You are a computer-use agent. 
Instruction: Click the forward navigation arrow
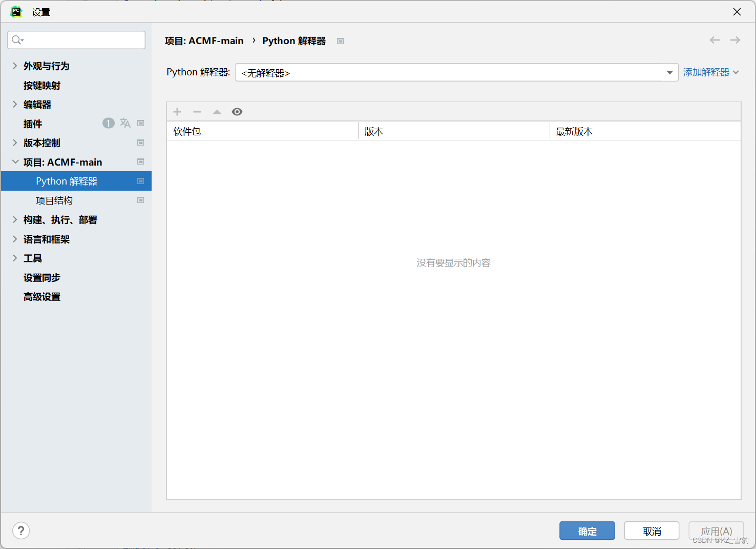click(x=735, y=40)
